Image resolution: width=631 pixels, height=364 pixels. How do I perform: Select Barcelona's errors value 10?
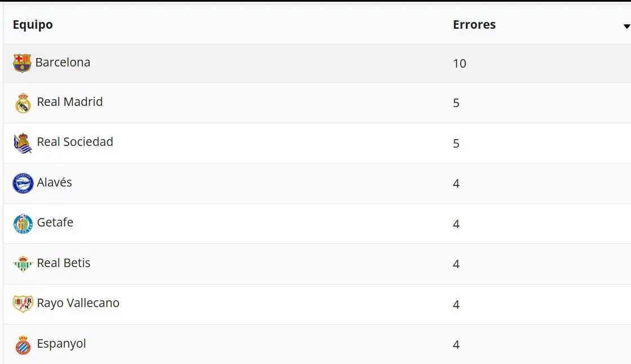tap(460, 64)
